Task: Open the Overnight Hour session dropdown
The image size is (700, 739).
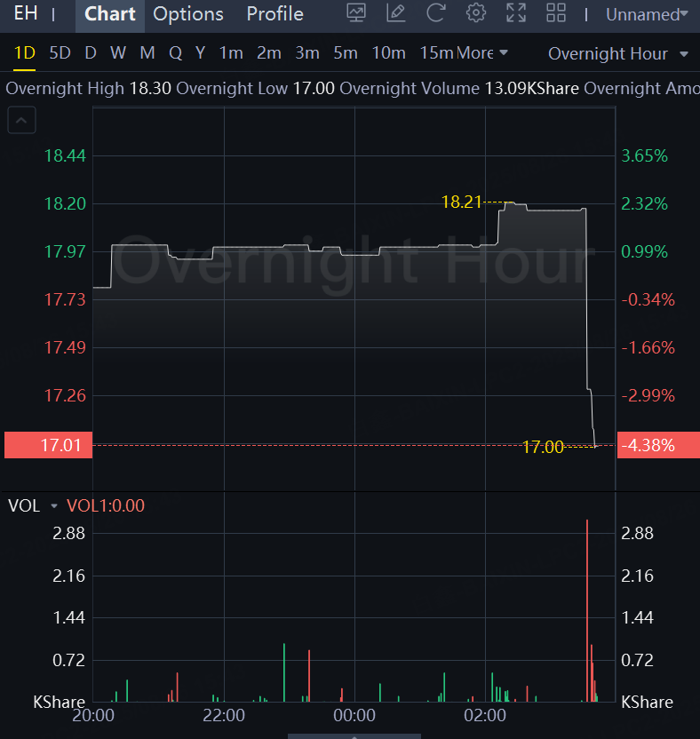Action: [x=618, y=53]
